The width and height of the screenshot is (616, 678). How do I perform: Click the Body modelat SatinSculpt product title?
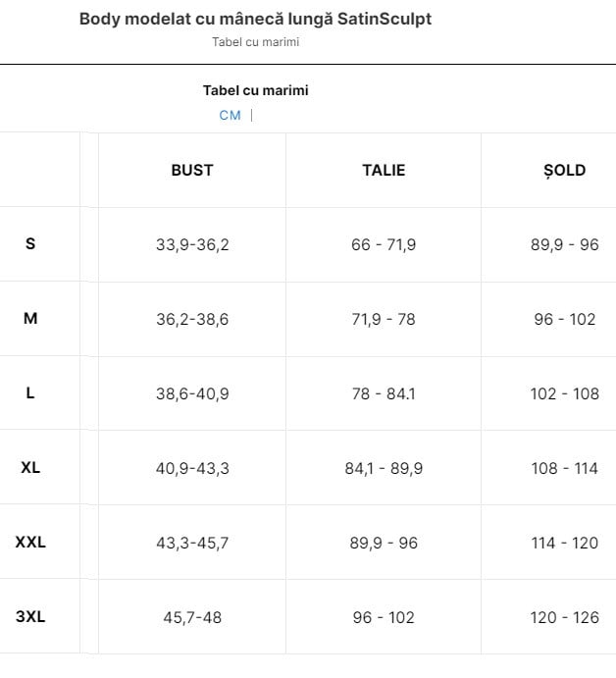(255, 19)
